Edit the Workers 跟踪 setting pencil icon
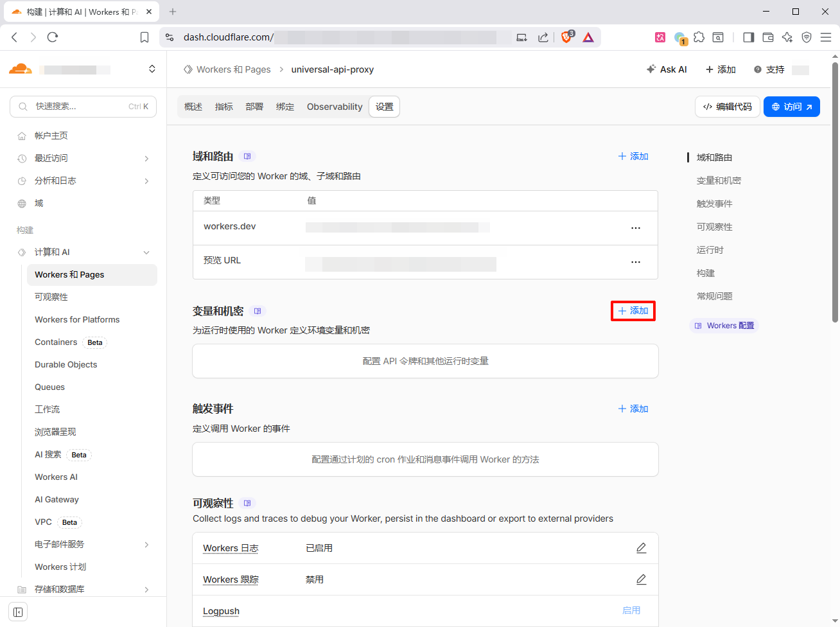The height and width of the screenshot is (627, 840). tap(641, 579)
